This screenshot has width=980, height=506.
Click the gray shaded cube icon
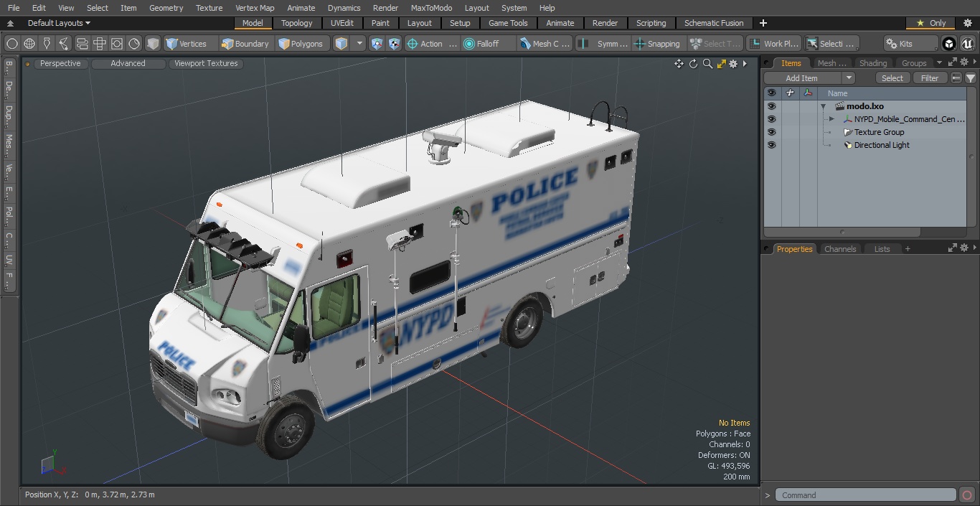[x=153, y=44]
